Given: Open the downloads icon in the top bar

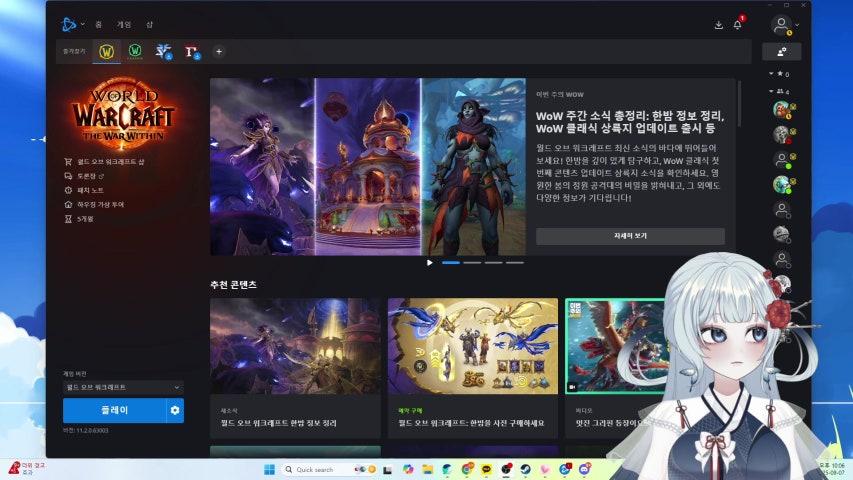Looking at the screenshot, I should (x=719, y=25).
